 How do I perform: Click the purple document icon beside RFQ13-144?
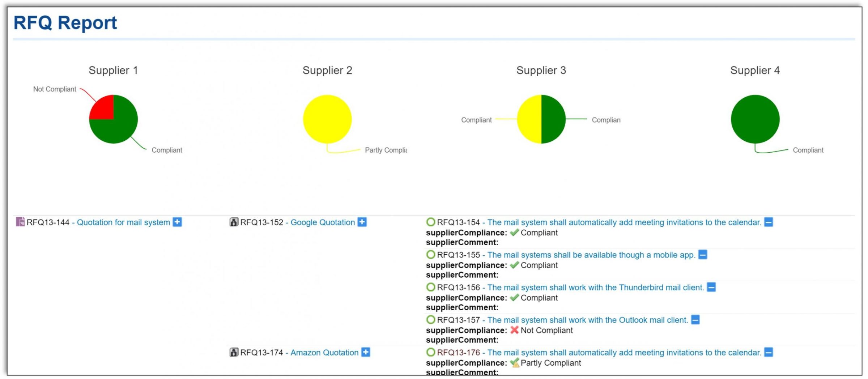click(x=20, y=222)
